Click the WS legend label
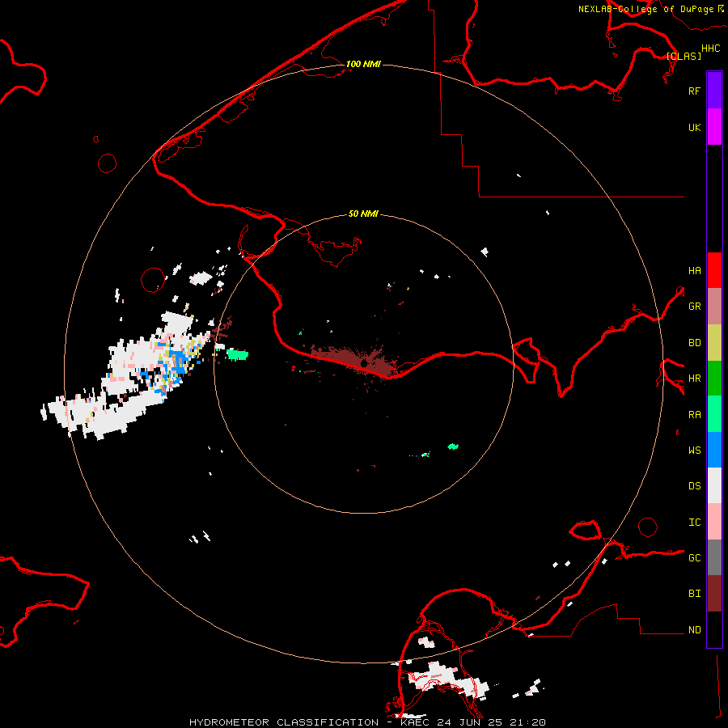 pyautogui.click(x=695, y=451)
